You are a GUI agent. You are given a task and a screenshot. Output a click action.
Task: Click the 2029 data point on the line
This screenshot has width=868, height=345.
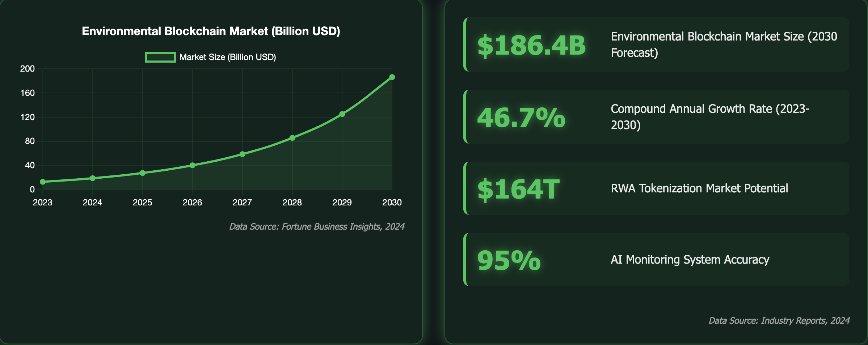[342, 114]
